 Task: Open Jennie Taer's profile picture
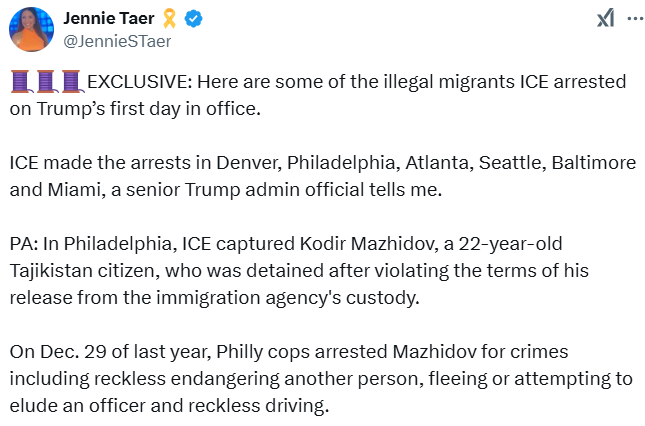[x=31, y=28]
